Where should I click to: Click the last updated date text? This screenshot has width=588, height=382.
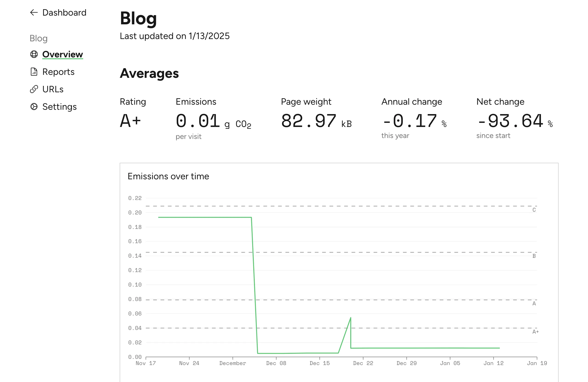click(x=175, y=36)
